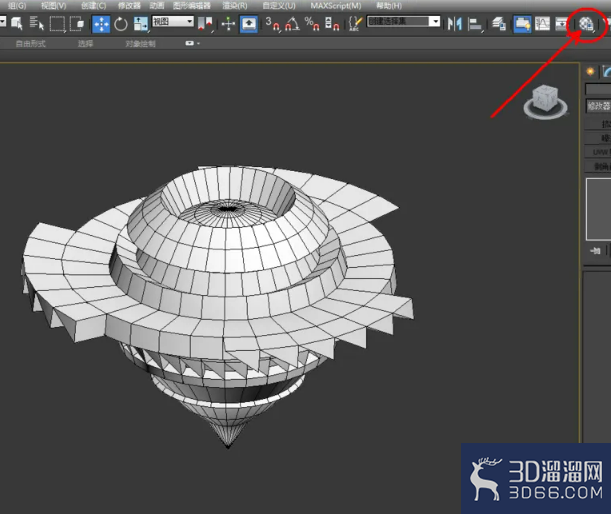The width and height of the screenshot is (611, 514).
Task: Click the object name input field
Action: pyautogui.click(x=598, y=89)
